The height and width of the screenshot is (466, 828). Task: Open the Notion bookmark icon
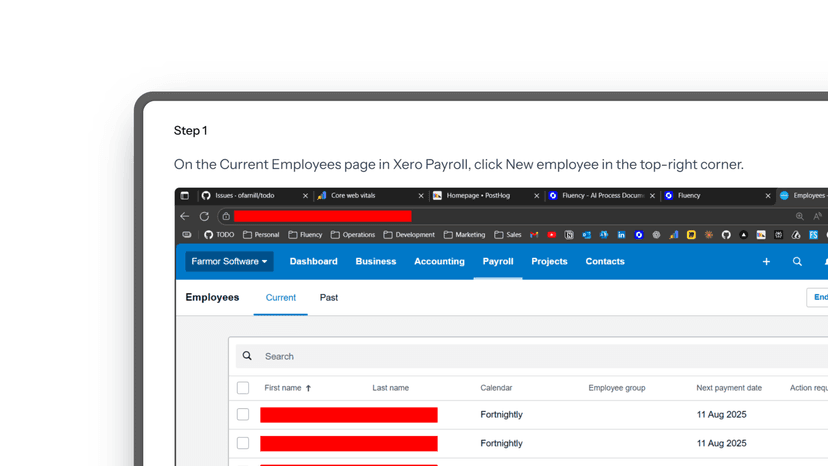(x=569, y=235)
